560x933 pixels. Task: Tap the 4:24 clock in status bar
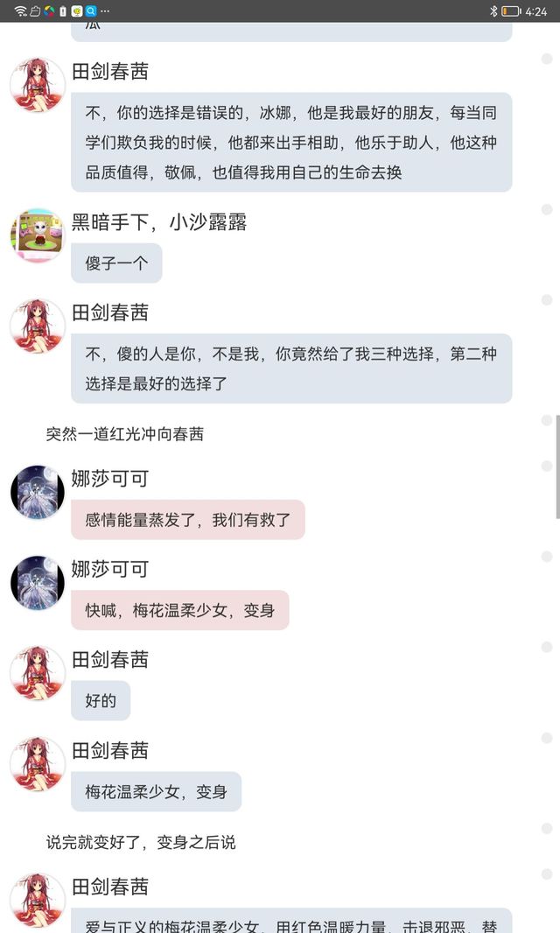pos(536,11)
